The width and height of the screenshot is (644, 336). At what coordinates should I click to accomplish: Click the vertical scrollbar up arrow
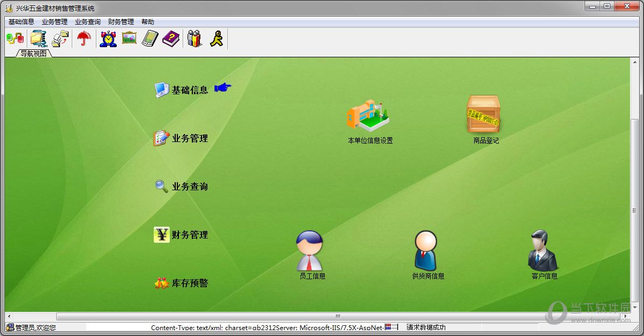pyautogui.click(x=634, y=61)
